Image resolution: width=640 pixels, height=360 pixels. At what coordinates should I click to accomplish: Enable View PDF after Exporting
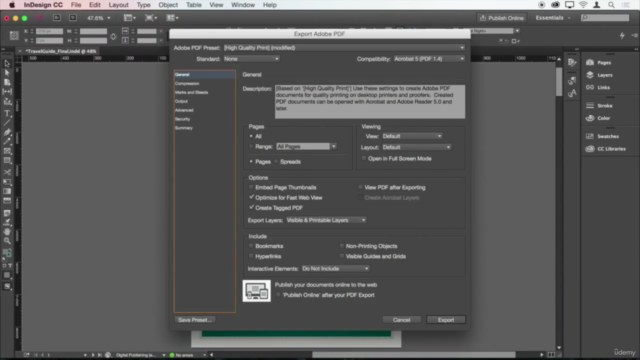tap(360, 187)
